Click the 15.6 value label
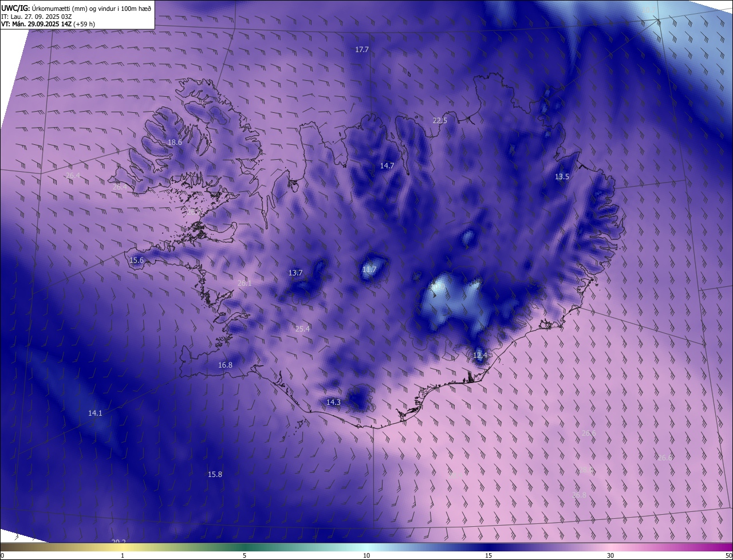 tap(137, 261)
